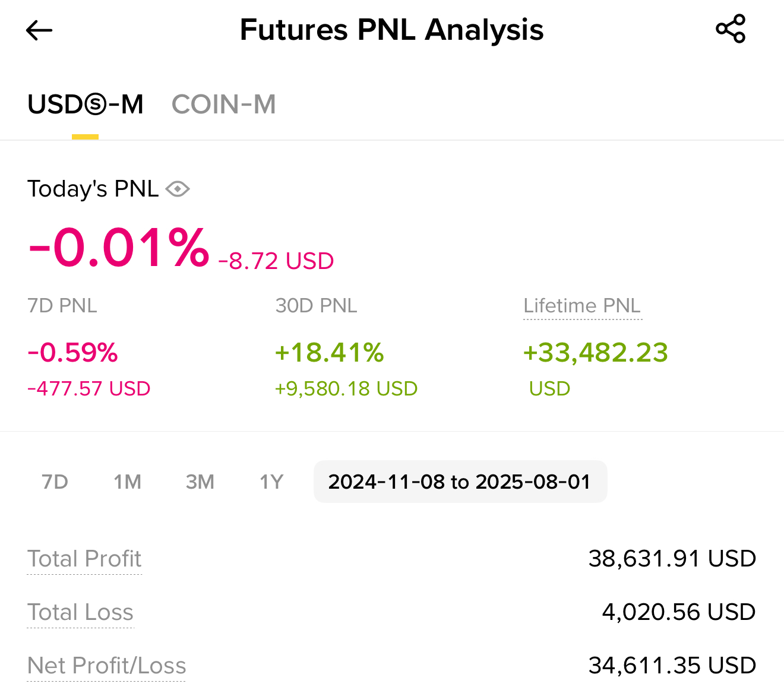
Task: Toggle PNL visibility eye icon
Action: tap(178, 189)
